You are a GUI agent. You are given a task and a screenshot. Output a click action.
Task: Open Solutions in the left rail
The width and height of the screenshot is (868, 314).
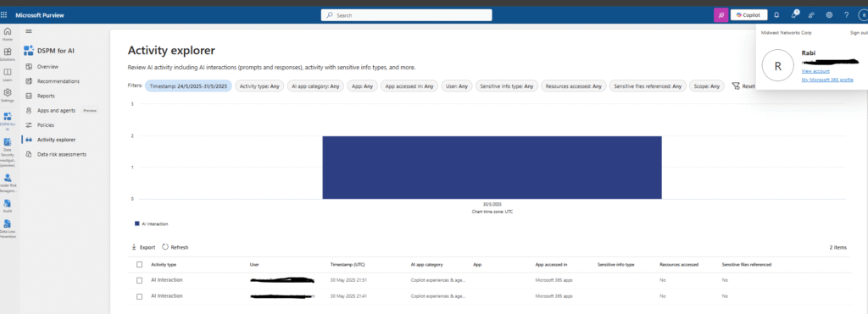click(7, 54)
